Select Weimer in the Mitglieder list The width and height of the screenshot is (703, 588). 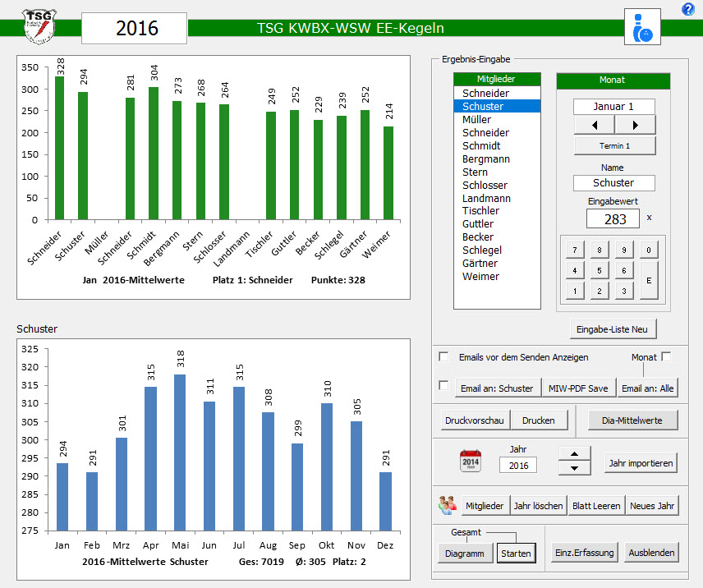point(480,276)
